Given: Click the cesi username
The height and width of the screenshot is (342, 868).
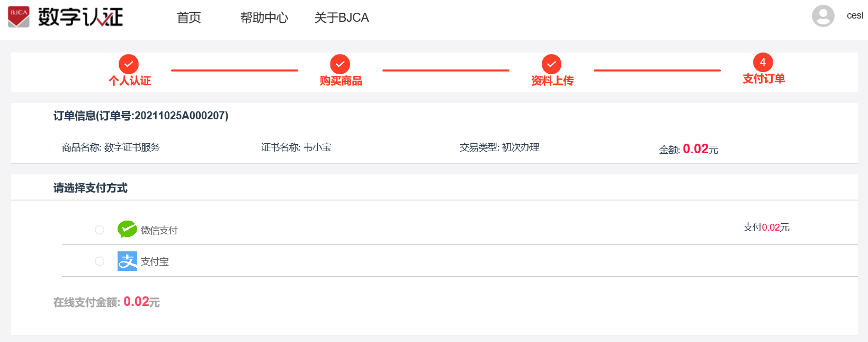Looking at the screenshot, I should [x=855, y=16].
